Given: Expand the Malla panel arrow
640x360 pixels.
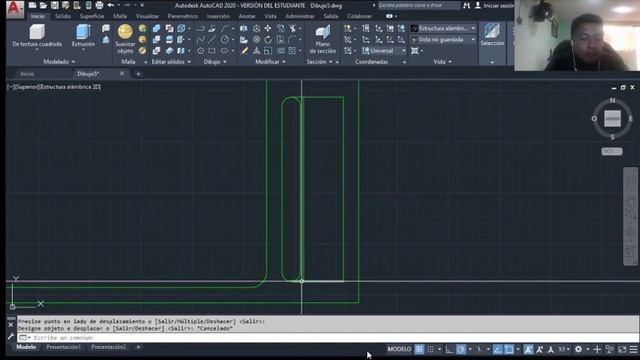Looking at the screenshot, I should (x=146, y=62).
